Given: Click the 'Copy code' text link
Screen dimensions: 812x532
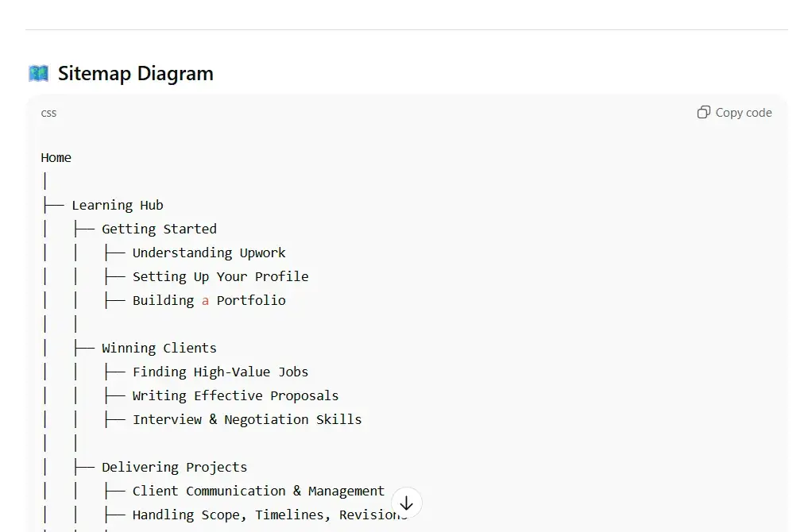Looking at the screenshot, I should [742, 112].
